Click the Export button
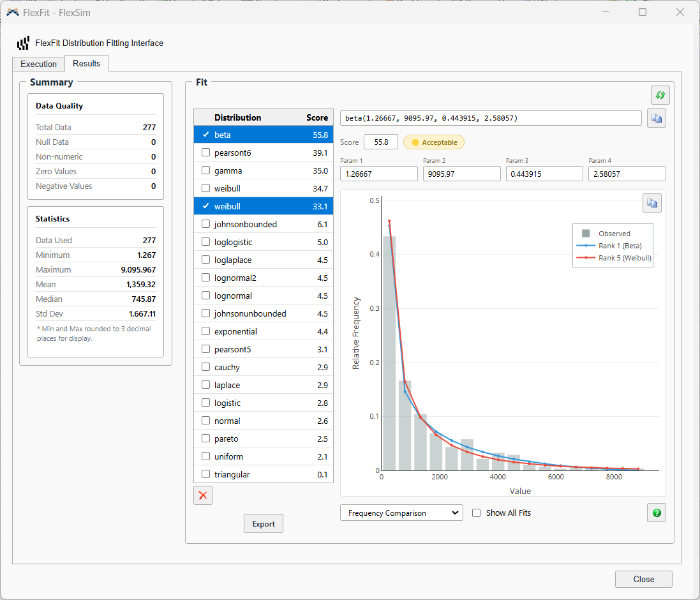The image size is (700, 600). tap(264, 523)
